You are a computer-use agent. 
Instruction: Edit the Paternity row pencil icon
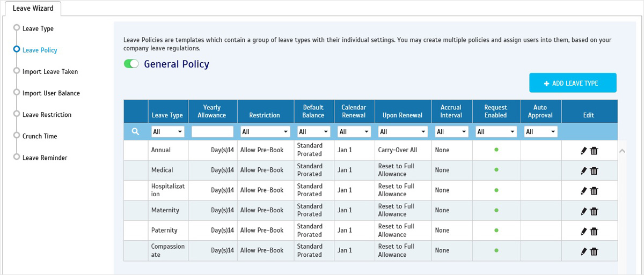584,231
